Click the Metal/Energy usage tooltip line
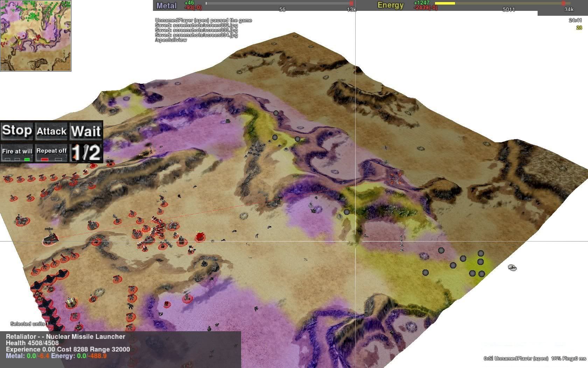 point(56,356)
